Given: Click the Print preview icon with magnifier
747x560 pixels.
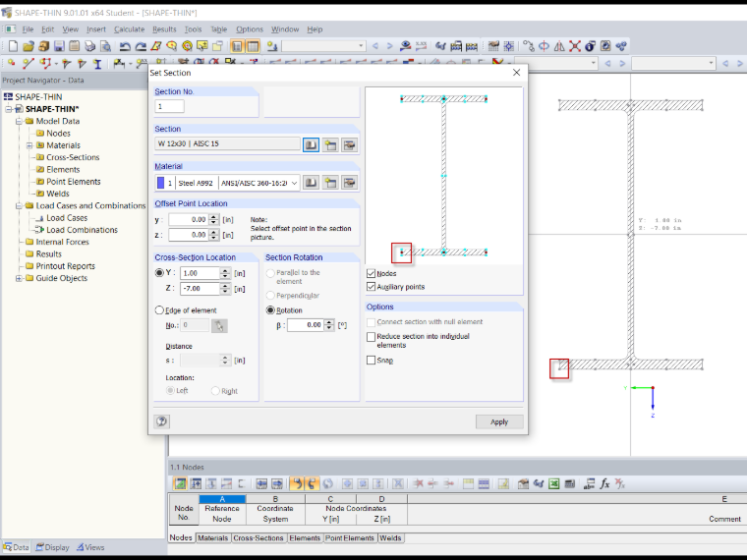Looking at the screenshot, I should [x=105, y=46].
